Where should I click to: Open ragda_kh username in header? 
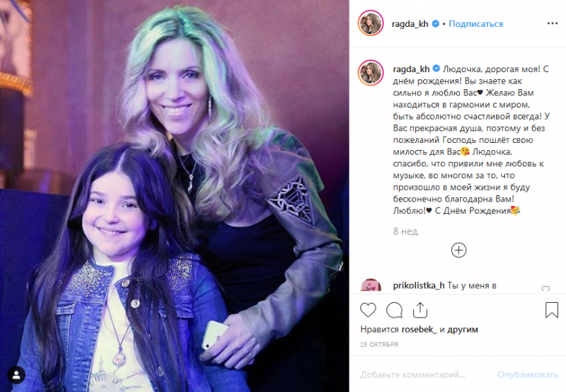(410, 24)
